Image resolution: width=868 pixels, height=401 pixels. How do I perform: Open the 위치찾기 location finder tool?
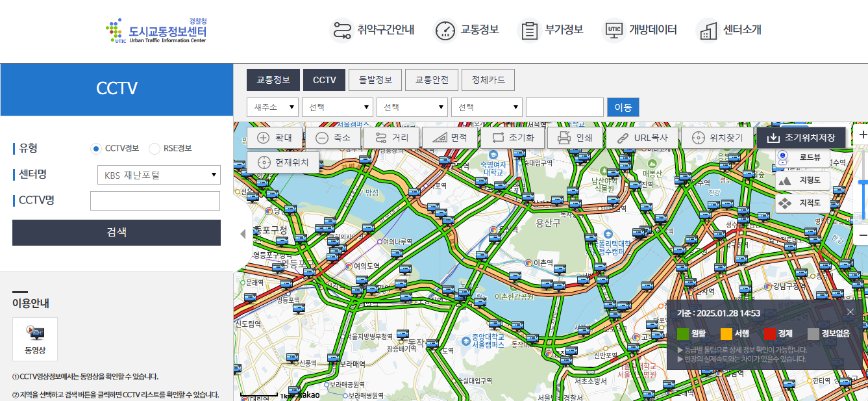717,137
